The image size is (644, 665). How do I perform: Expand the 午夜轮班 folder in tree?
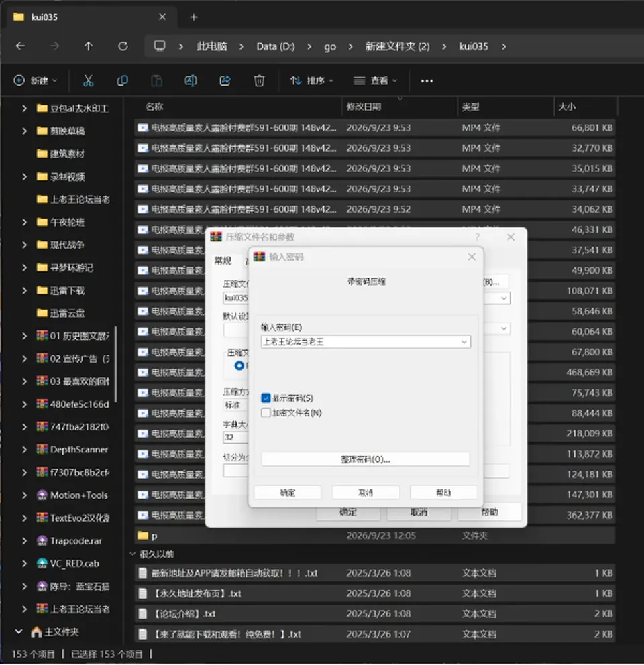coord(24,222)
